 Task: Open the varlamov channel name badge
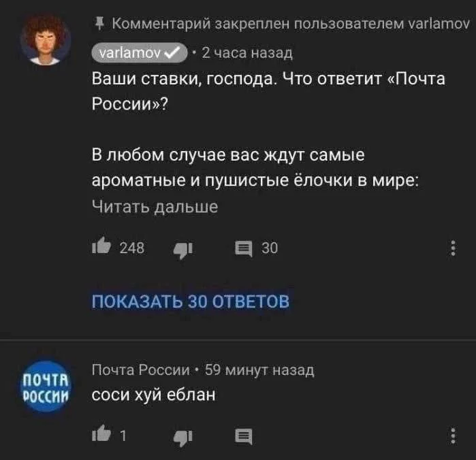coord(131,52)
